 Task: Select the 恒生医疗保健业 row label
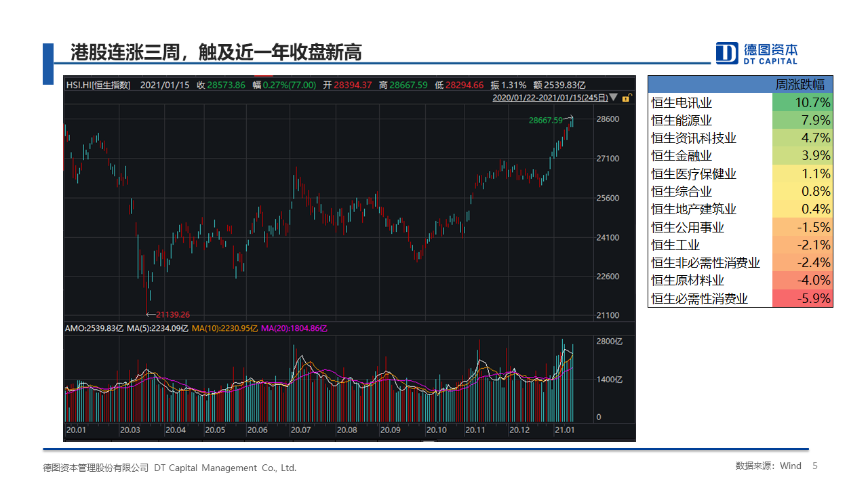694,174
